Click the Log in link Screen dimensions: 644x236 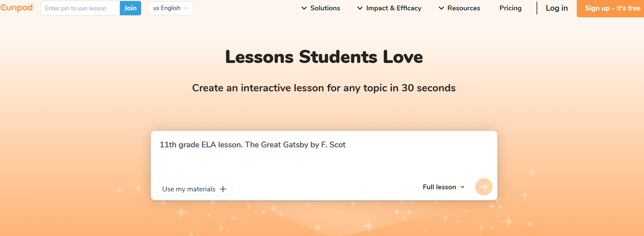[557, 8]
